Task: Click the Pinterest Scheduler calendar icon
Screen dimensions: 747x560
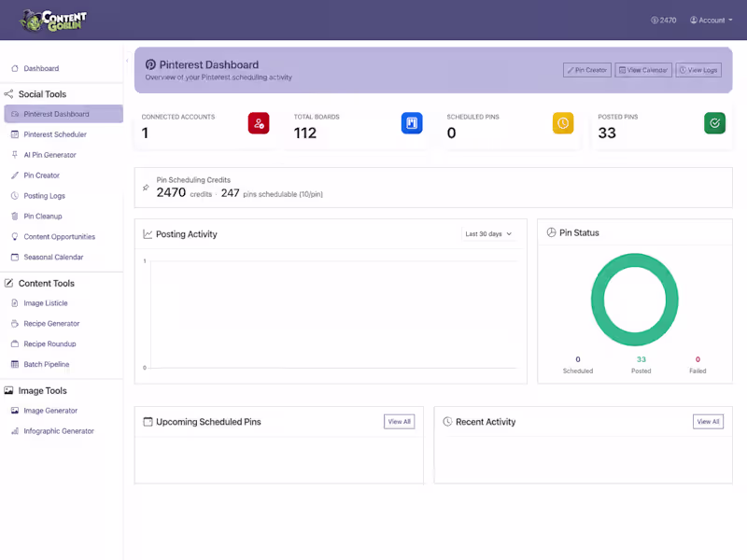Action: [15, 134]
